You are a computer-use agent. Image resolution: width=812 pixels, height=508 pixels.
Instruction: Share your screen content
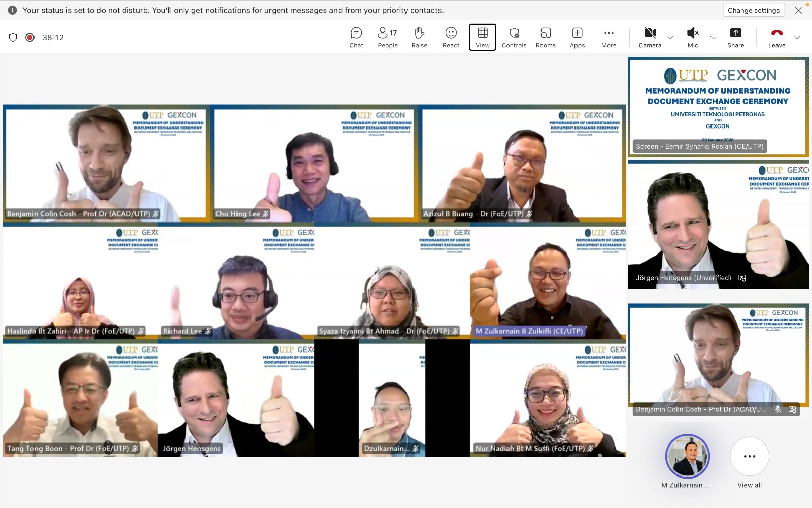(735, 38)
